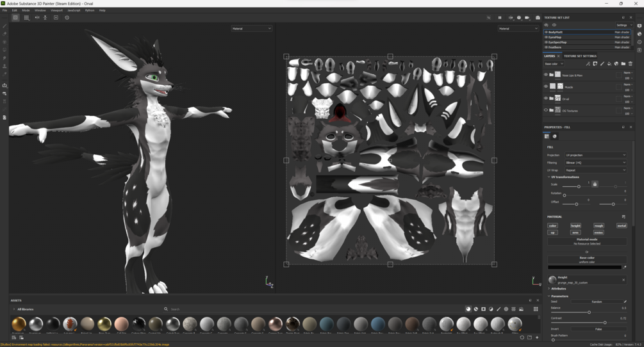
Task: Select the Smudge tool in left toolbar
Action: [4, 58]
